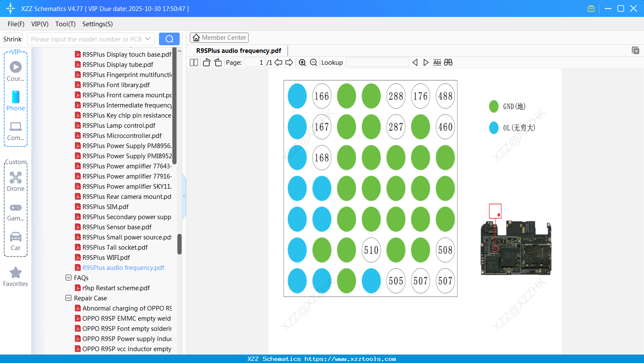Rotate the page clockwise
This screenshot has height=363, width=644.
coord(218,63)
